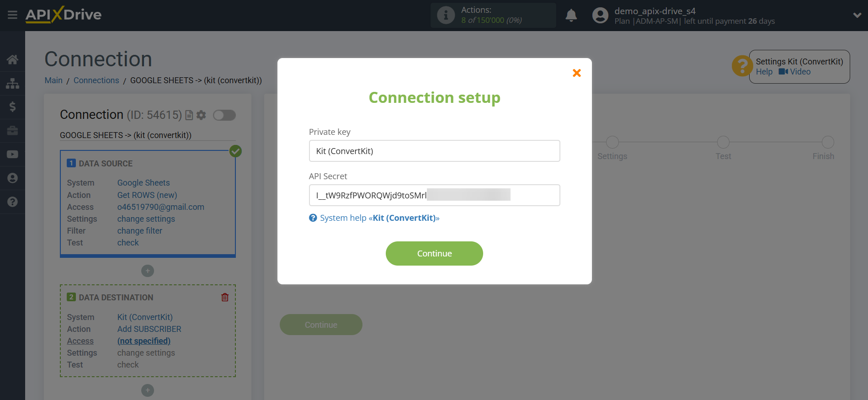868x400 pixels.
Task: Click the connection document copy icon
Action: [189, 115]
